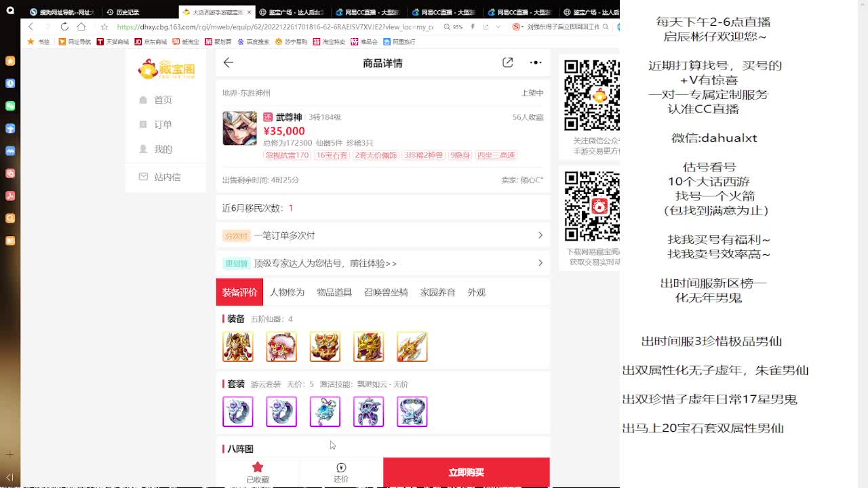The width and height of the screenshot is (868, 488).
Task: Click the browser sidebar orange search icon
Action: point(10,218)
